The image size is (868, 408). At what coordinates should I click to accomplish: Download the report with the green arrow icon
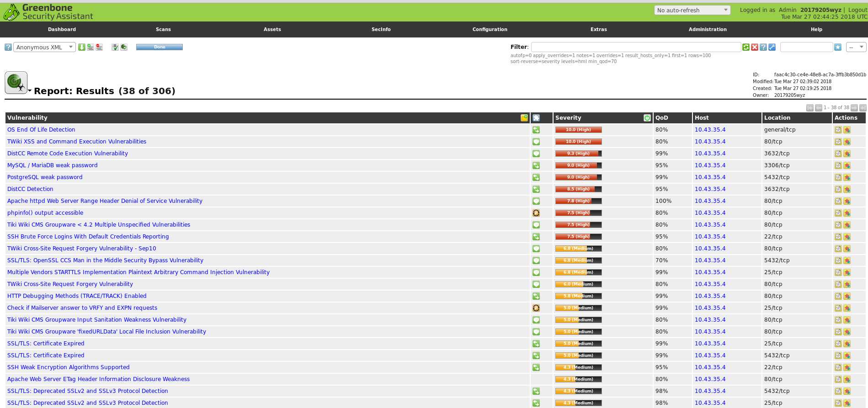point(82,47)
